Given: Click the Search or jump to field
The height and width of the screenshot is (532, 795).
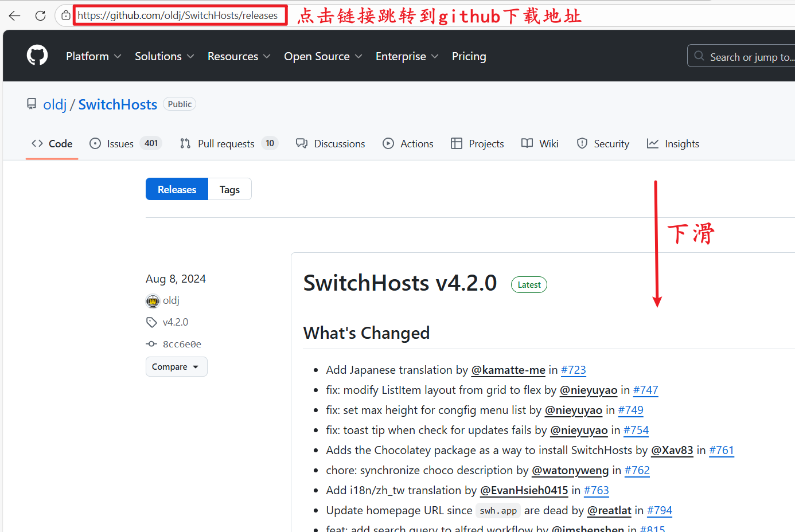Looking at the screenshot, I should click(741, 56).
